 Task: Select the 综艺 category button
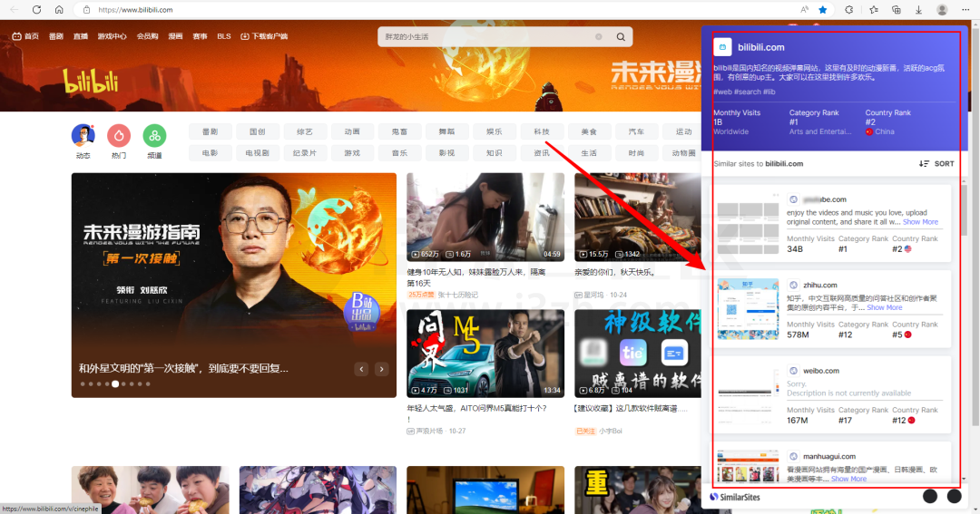coord(304,131)
